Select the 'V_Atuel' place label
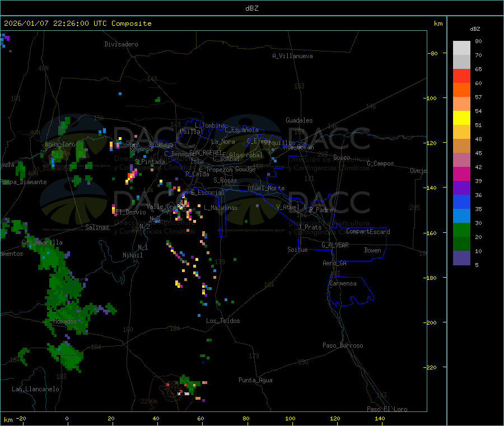 288,207
